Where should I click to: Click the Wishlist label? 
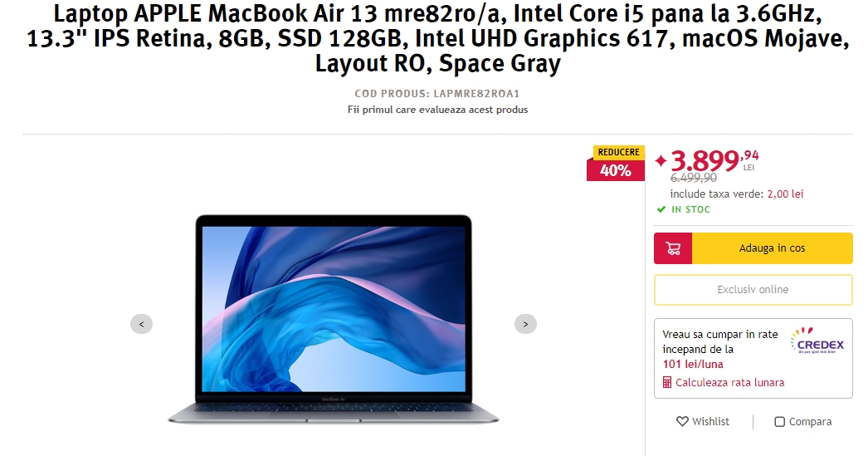click(711, 422)
